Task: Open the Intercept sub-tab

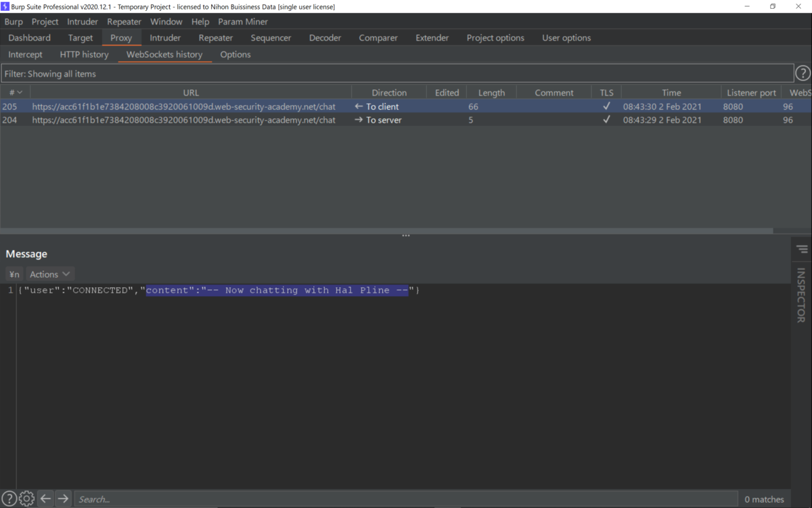Action: [25, 54]
